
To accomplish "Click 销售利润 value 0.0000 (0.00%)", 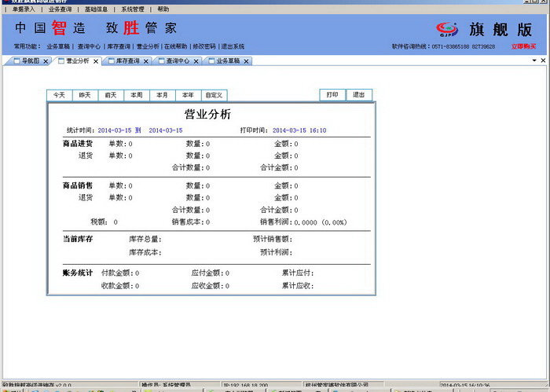I will [321, 222].
